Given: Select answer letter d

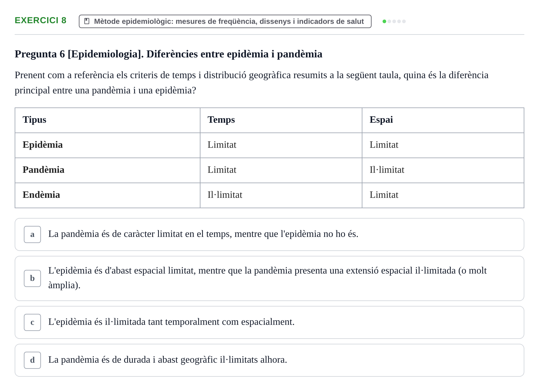Looking at the screenshot, I should (32, 360).
